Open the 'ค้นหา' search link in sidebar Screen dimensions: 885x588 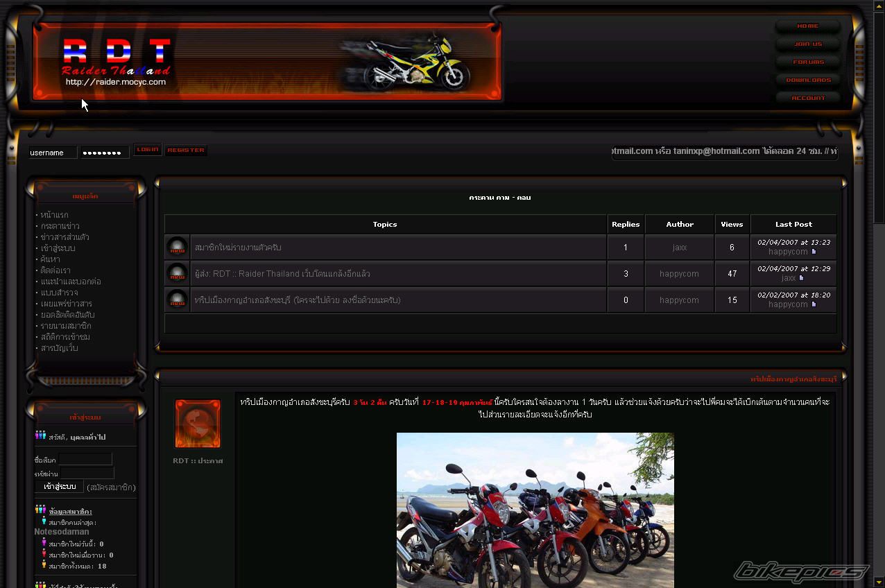50,259
